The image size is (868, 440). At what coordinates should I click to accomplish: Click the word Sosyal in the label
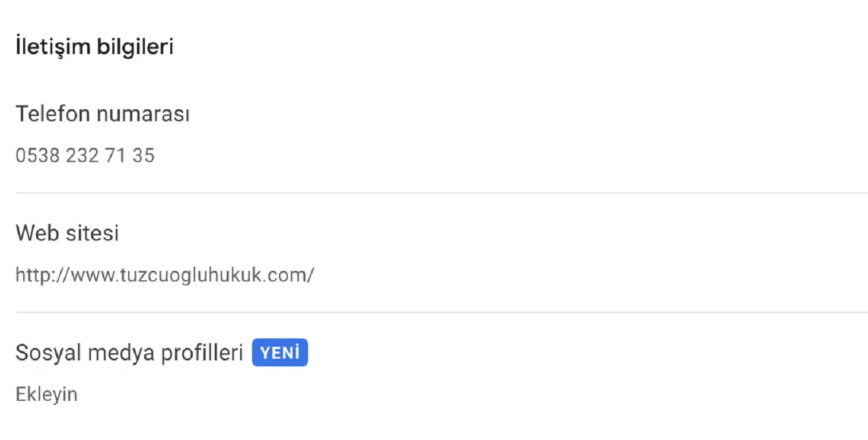coord(49,353)
